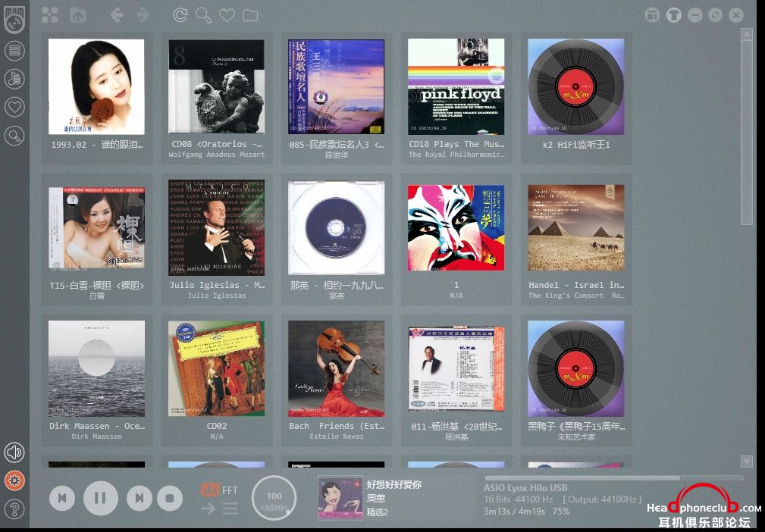
Task: Click the heart favorite icon in the top toolbar
Action: click(227, 15)
